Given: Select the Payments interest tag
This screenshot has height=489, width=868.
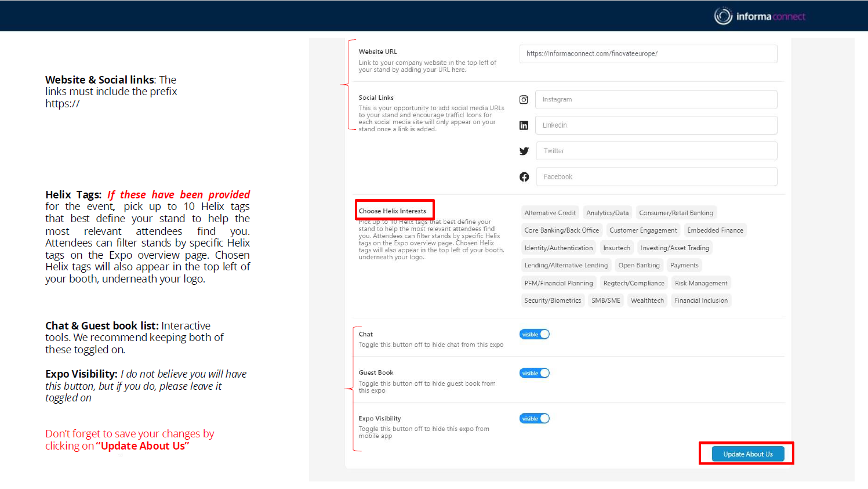Looking at the screenshot, I should (684, 265).
